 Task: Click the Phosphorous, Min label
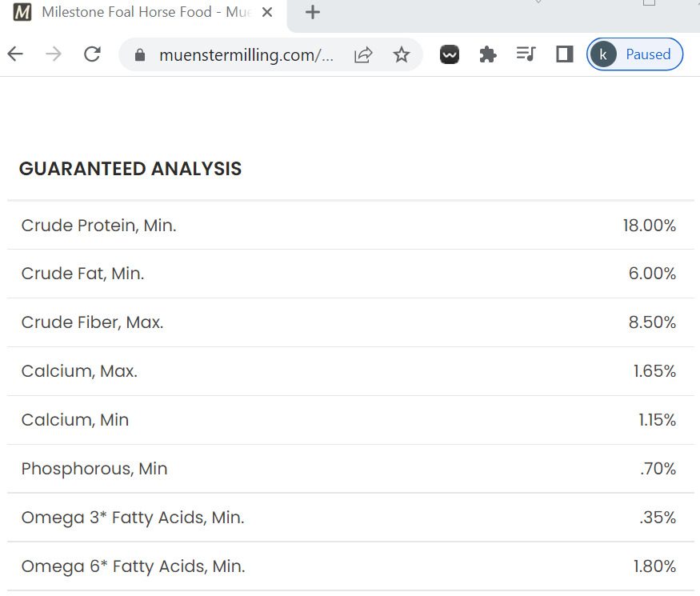[94, 469]
